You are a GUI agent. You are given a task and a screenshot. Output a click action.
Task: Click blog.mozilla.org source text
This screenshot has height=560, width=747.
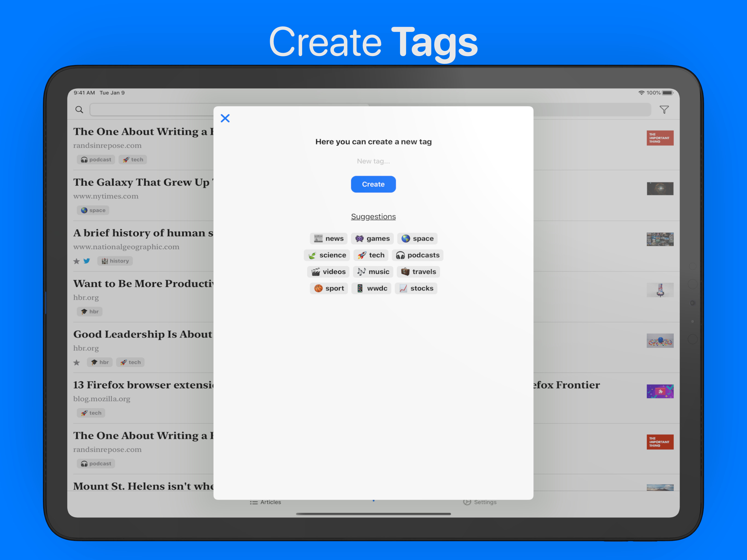coord(102,399)
